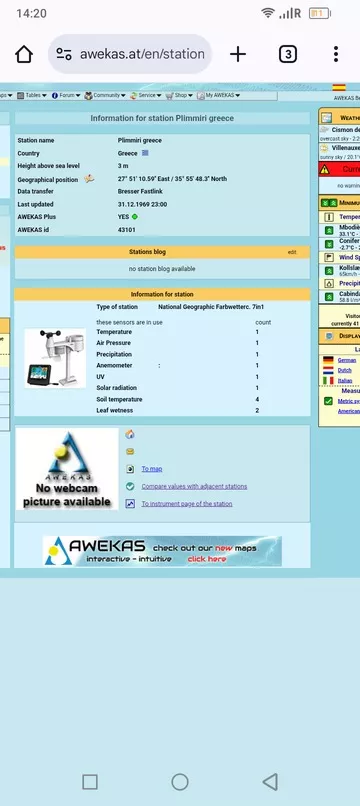Click the green AWEKAS Plus status dot

coord(135,217)
